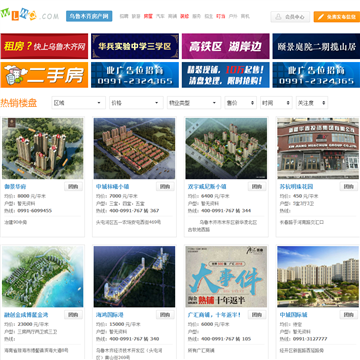Open the 物业类型 property type dropdown
This screenshot has width=360, height=360.
tap(194, 103)
